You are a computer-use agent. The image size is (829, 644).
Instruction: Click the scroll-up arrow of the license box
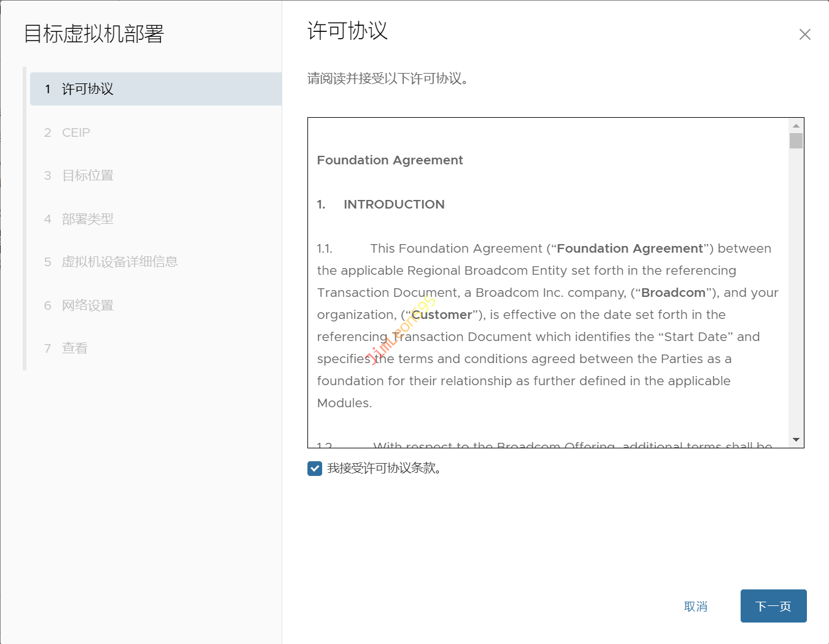click(x=796, y=125)
